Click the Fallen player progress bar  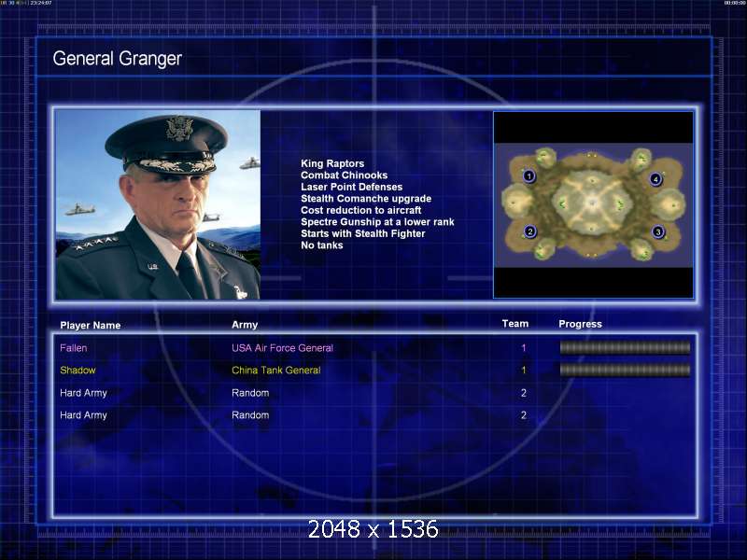pos(625,348)
